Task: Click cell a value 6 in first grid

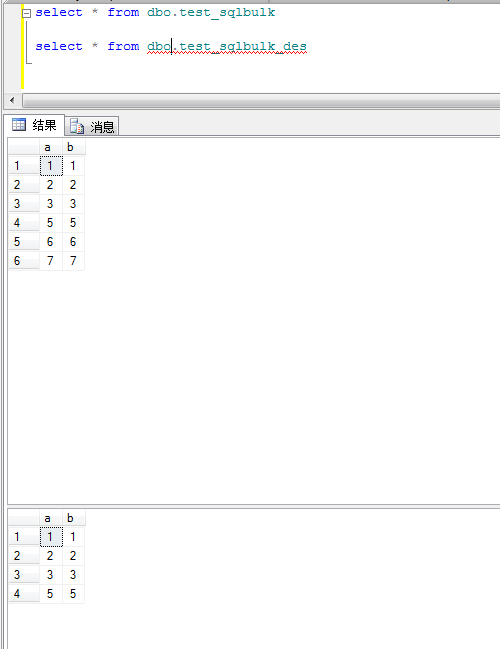Action: pyautogui.click(x=51, y=242)
